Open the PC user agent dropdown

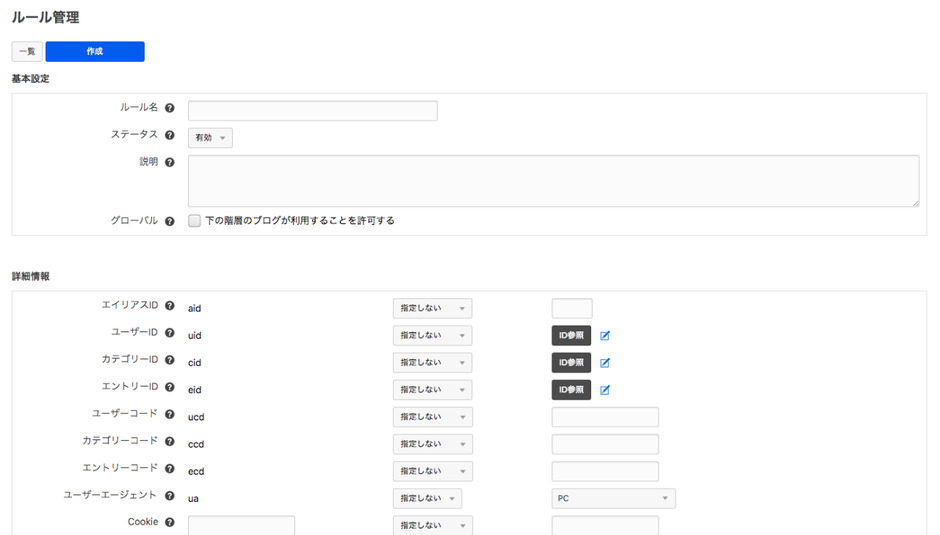[613, 498]
